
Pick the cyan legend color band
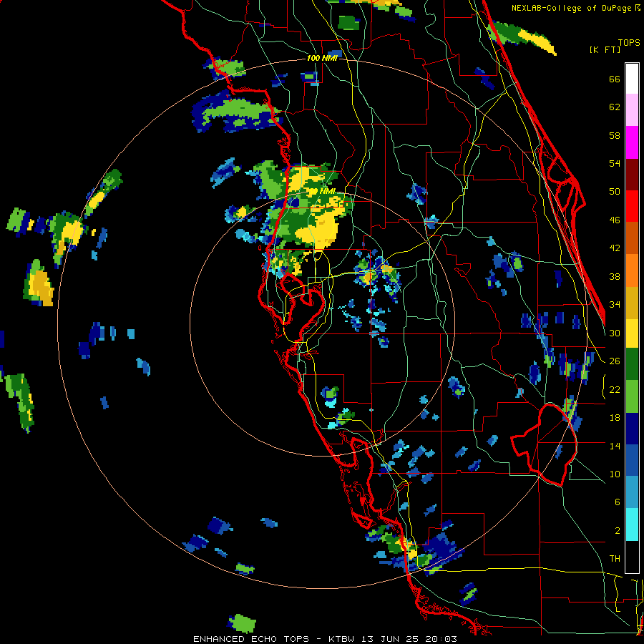(x=632, y=525)
